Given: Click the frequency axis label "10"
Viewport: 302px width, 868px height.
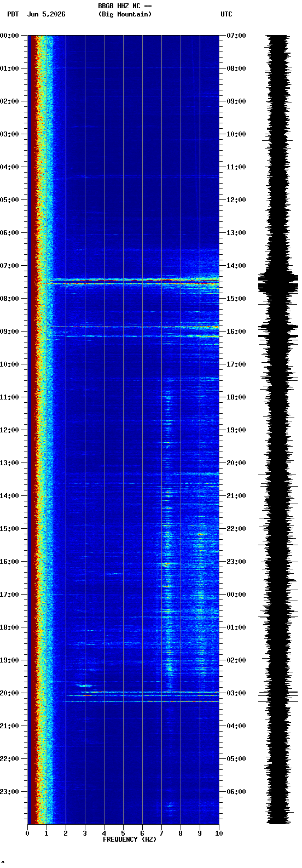Looking at the screenshot, I should coord(219,833).
